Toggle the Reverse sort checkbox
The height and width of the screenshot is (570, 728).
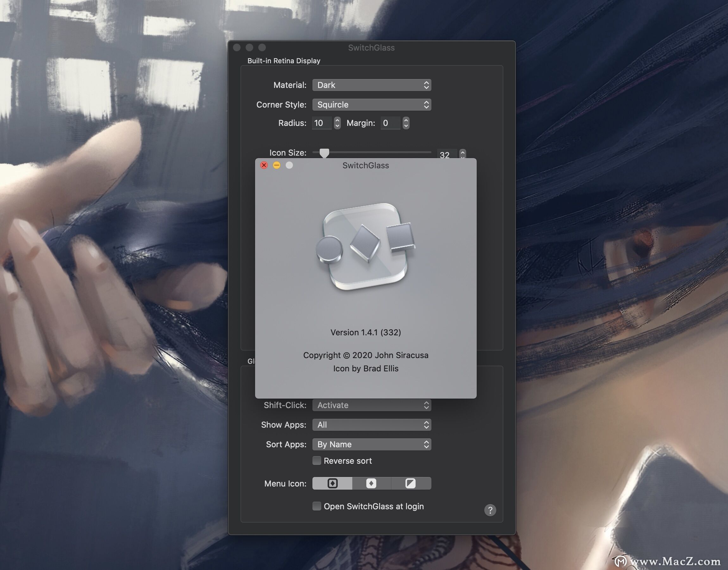pos(316,461)
